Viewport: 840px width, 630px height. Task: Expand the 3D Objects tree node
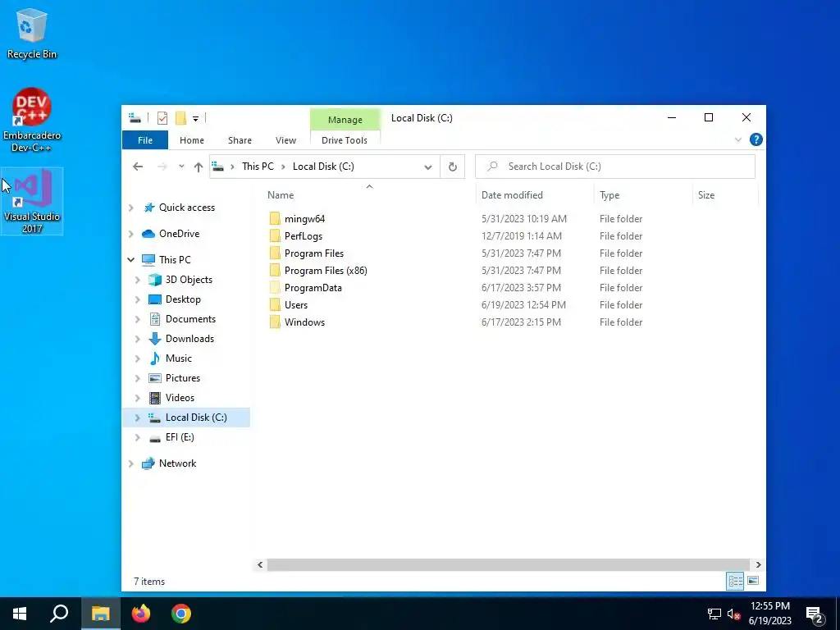137,280
